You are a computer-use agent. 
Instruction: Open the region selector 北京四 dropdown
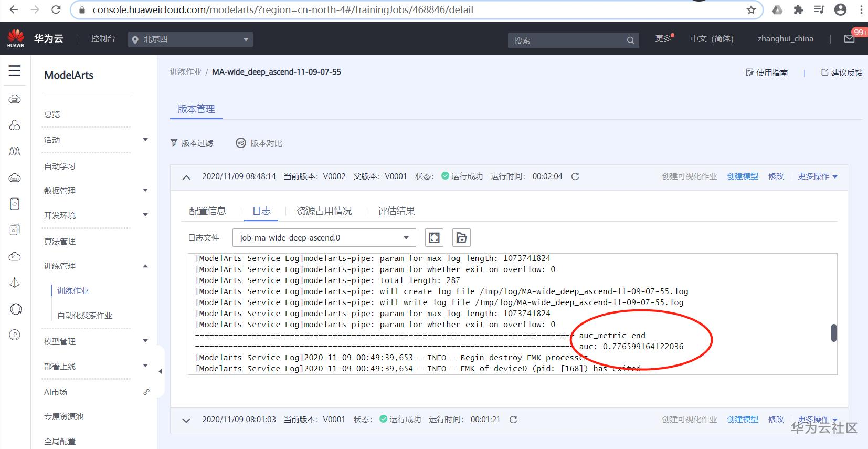point(190,39)
